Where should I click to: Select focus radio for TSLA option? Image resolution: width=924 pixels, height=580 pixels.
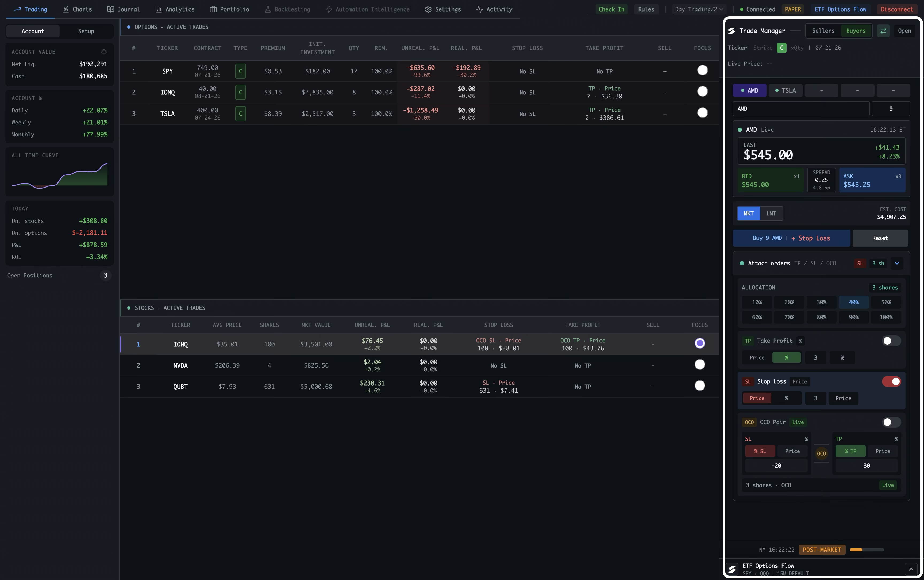pyautogui.click(x=702, y=113)
